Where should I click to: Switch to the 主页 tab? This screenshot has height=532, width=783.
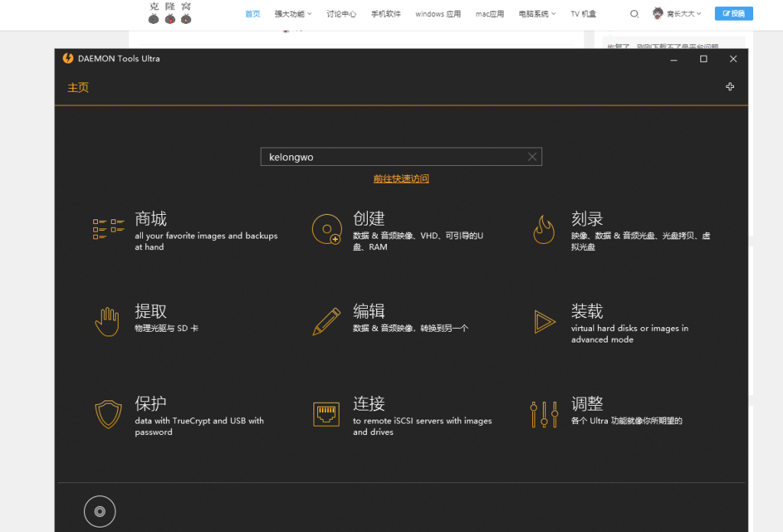tap(78, 87)
